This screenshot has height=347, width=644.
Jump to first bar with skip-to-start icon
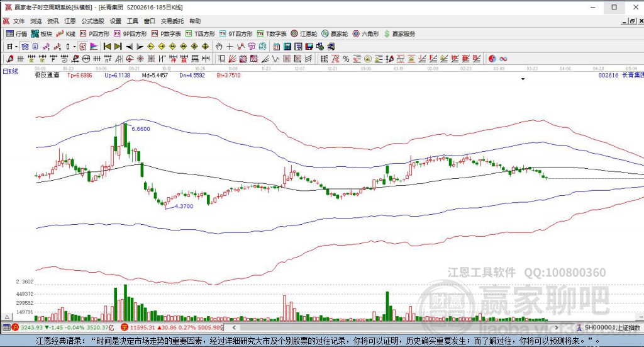(x=107, y=47)
